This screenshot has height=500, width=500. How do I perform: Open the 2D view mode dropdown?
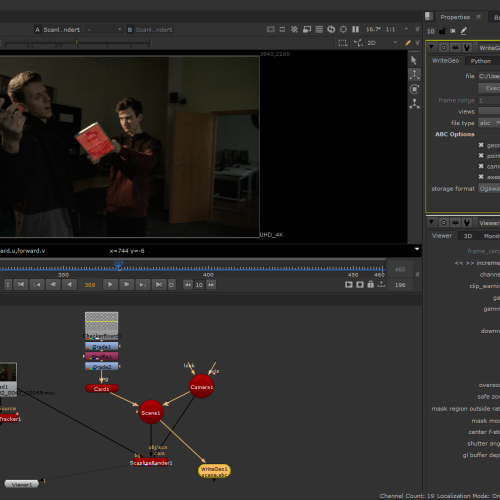coord(382,43)
